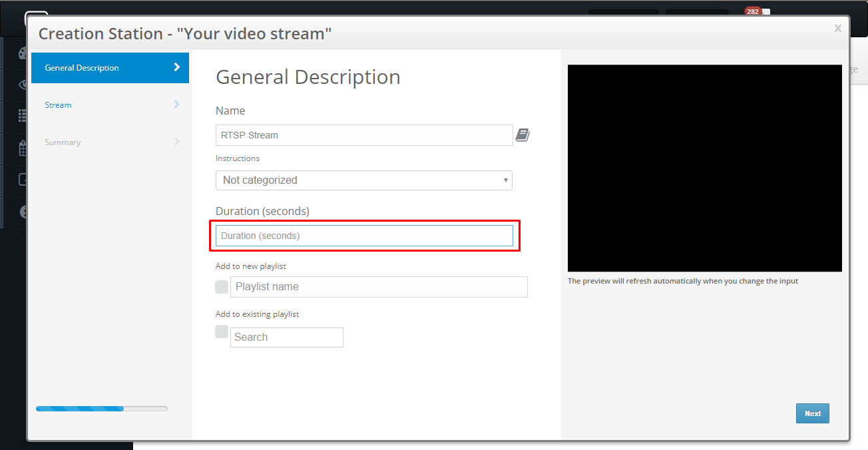
Task: Click the existing playlist Search box
Action: coord(287,337)
